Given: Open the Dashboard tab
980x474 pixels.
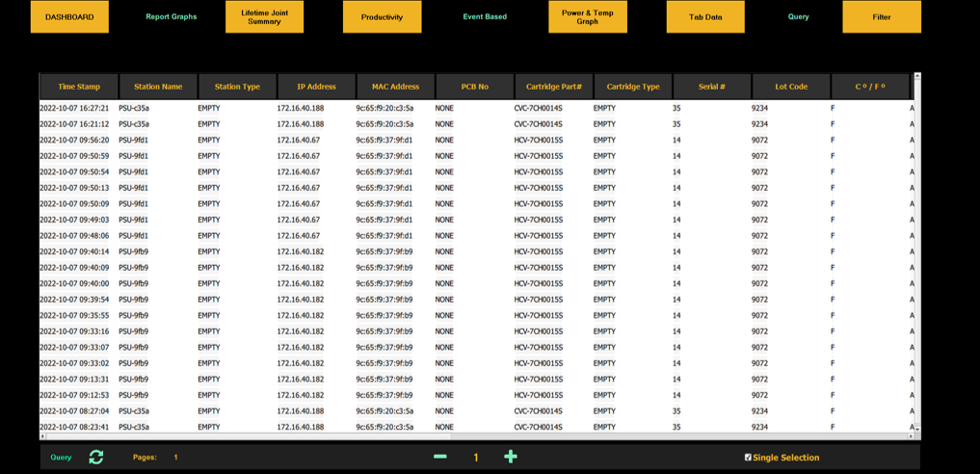Looking at the screenshot, I should click(x=69, y=16).
